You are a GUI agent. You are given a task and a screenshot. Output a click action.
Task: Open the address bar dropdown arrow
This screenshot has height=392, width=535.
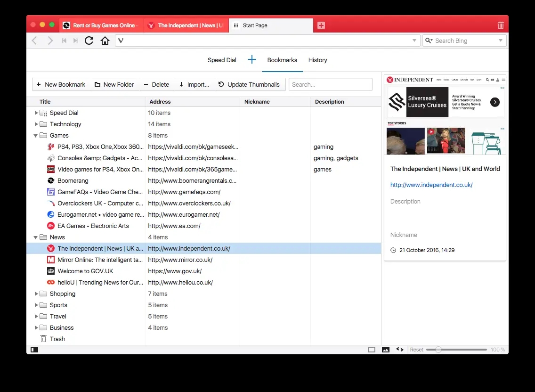click(414, 41)
